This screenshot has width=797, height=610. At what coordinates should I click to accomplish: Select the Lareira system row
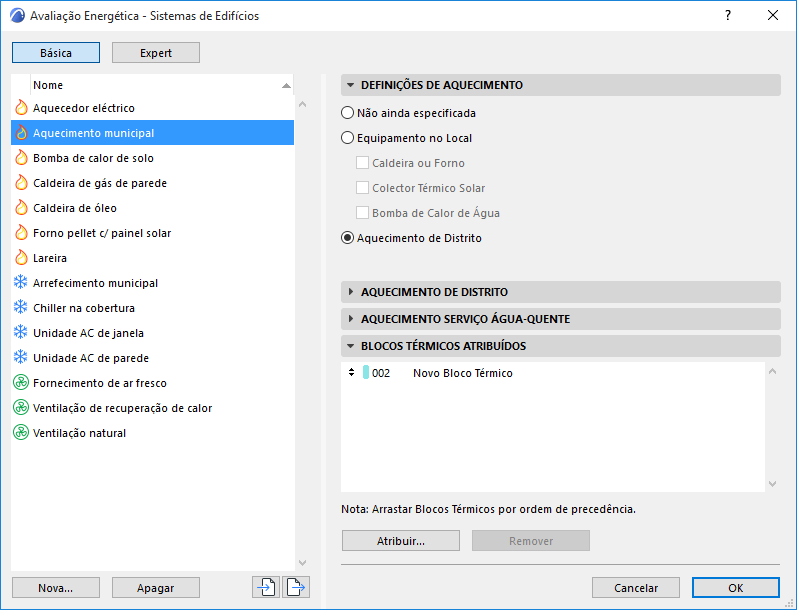[x=152, y=257]
